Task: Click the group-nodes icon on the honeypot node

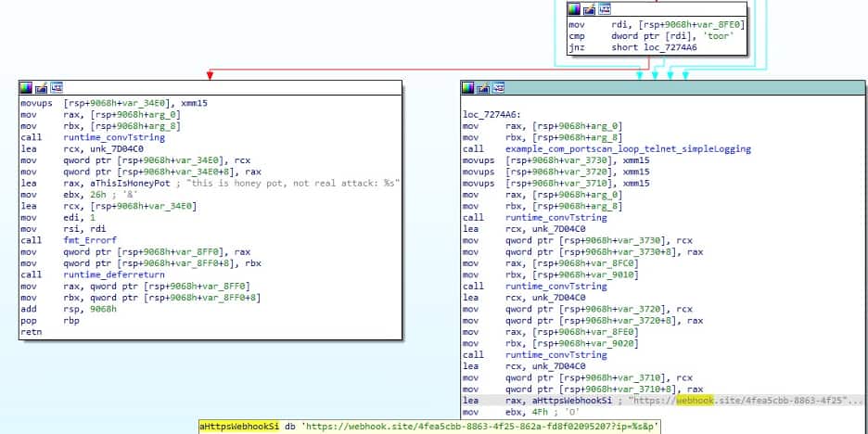Action: coord(56,87)
